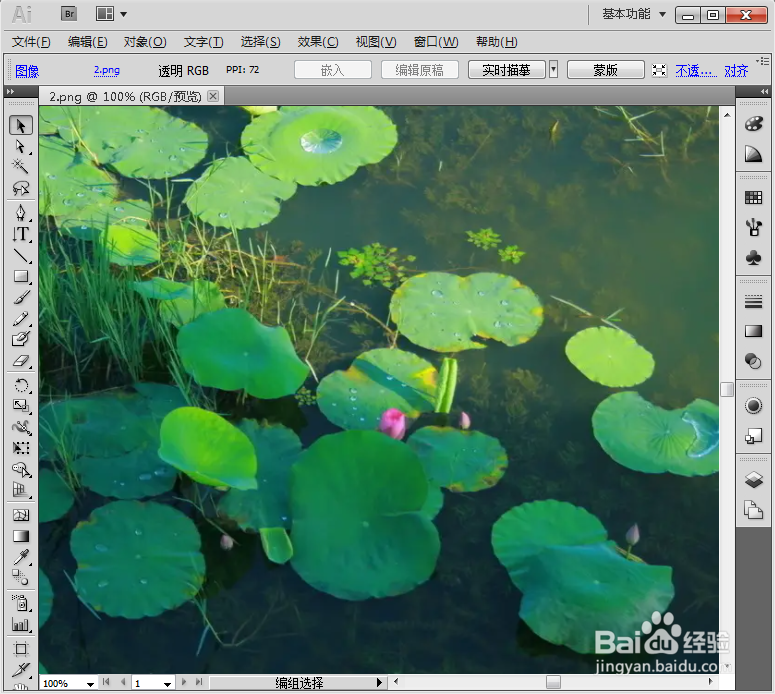This screenshot has width=775, height=694.
Task: Open the 窗口(W) menu
Action: [x=436, y=42]
